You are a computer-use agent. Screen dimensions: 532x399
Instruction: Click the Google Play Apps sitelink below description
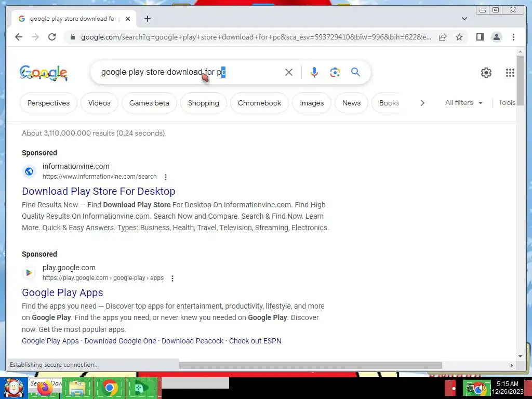click(x=50, y=341)
